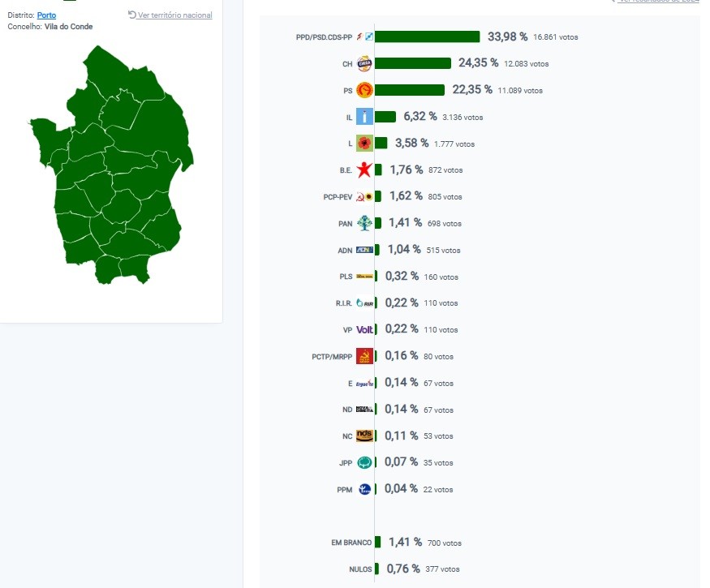Click the CH Chega party logo
The height and width of the screenshot is (588, 710).
[x=364, y=64]
